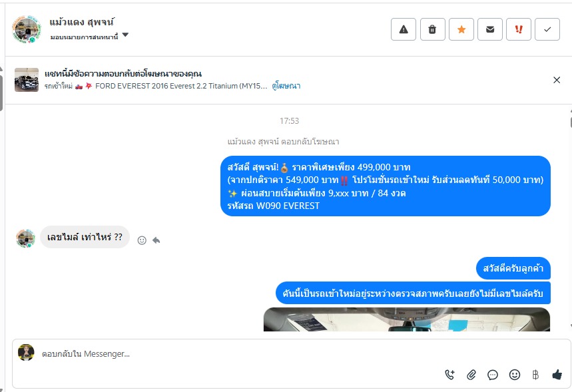Open saved replies speech bubble icon
This screenshot has height=392, width=572.
(493, 375)
